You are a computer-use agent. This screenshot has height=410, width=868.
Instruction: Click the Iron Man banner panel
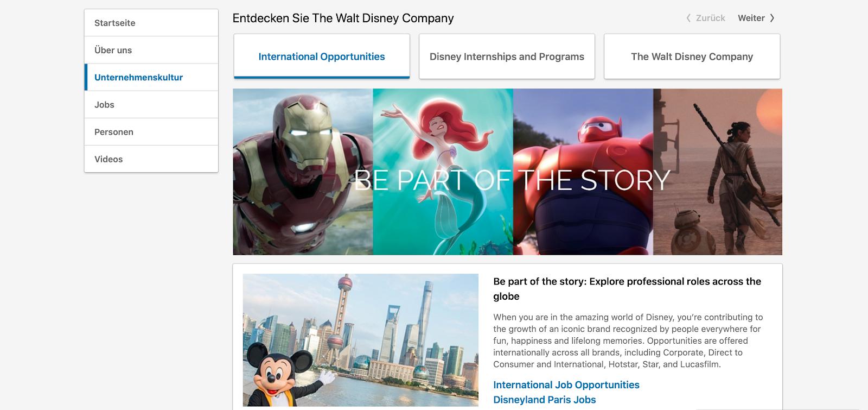tap(303, 172)
